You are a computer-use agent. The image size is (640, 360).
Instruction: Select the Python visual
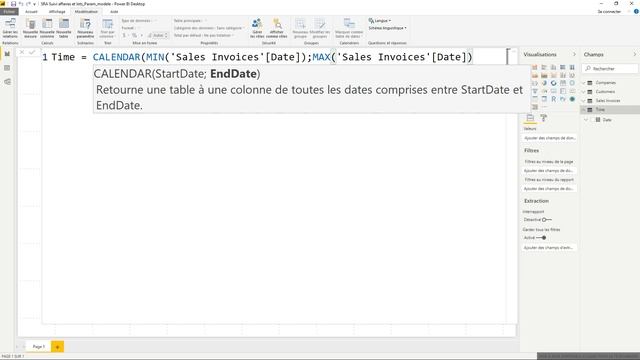click(563, 99)
